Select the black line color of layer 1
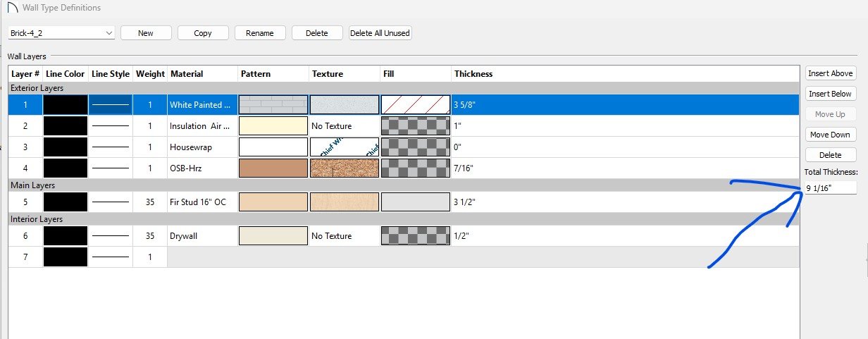 66,105
